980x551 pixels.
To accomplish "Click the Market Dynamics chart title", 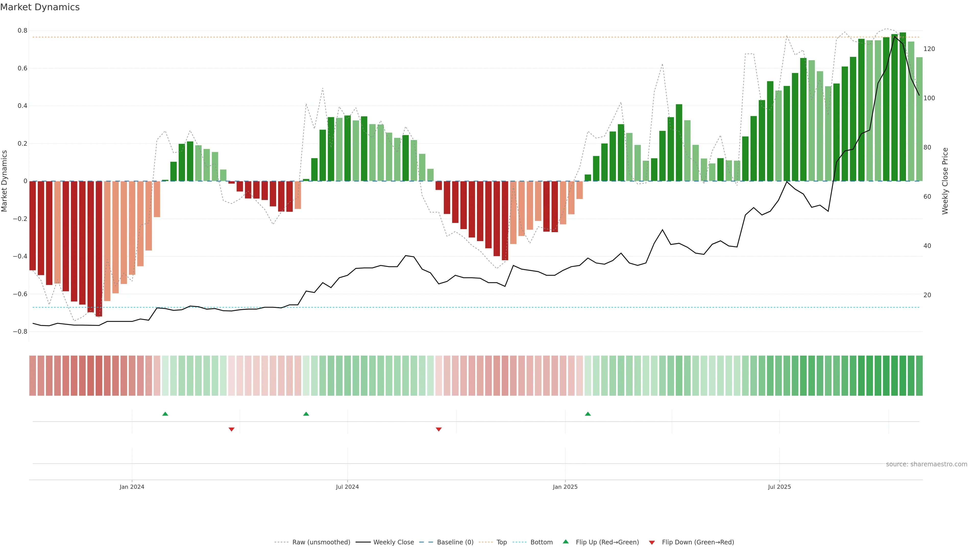I will tap(40, 7).
